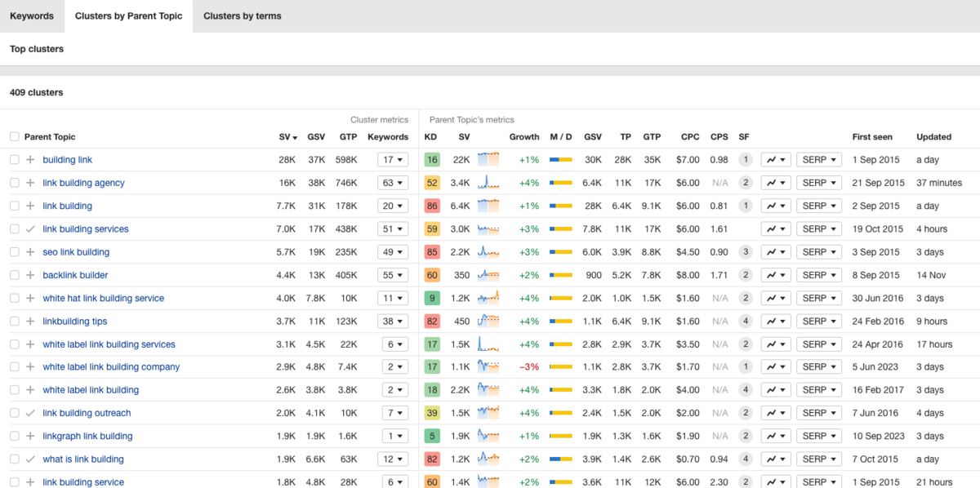
Task: Click the M / D bar for building link
Action: tap(560, 160)
